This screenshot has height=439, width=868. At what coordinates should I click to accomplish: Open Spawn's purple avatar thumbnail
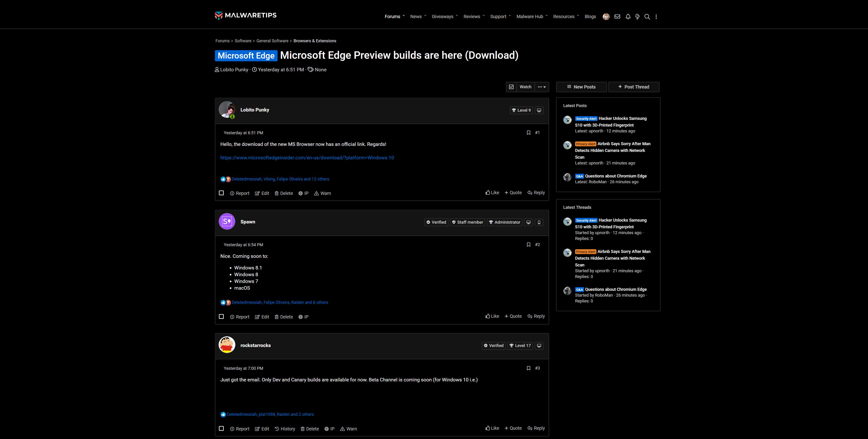(x=227, y=222)
